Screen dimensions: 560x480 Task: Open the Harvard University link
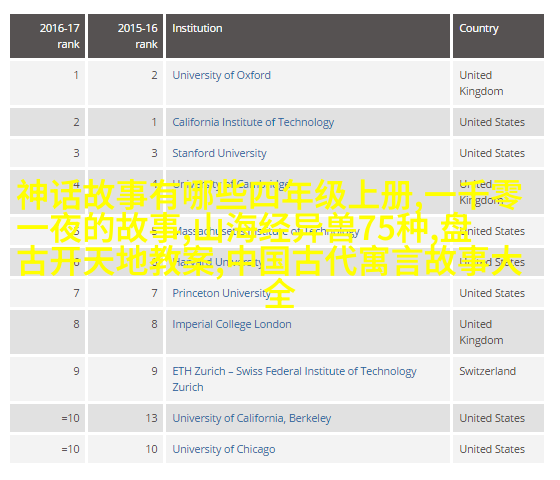point(218,262)
